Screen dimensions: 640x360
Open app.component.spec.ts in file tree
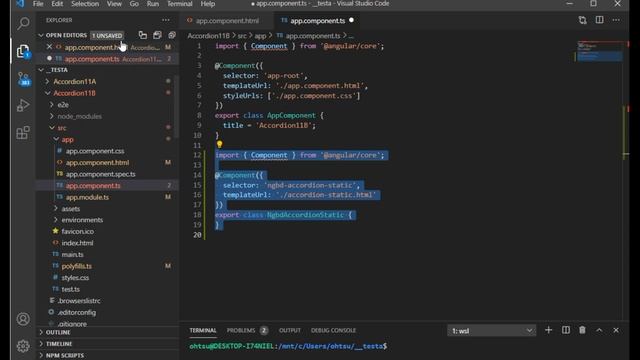point(100,174)
